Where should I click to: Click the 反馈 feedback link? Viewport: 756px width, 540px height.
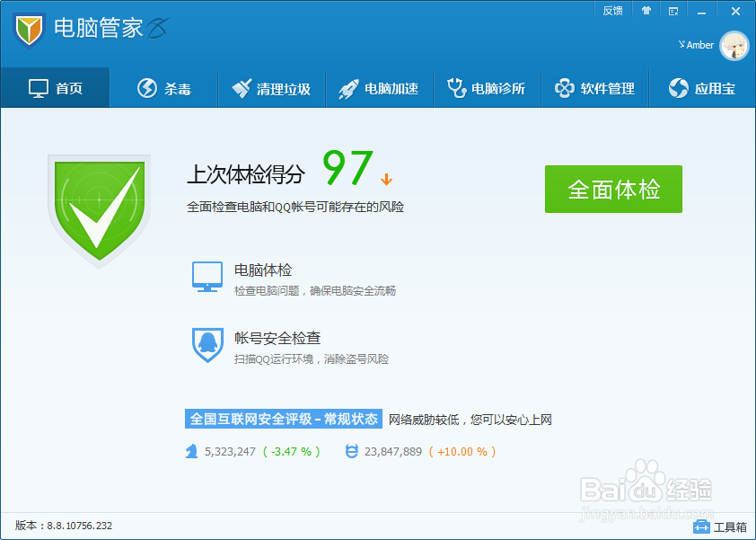point(613,11)
